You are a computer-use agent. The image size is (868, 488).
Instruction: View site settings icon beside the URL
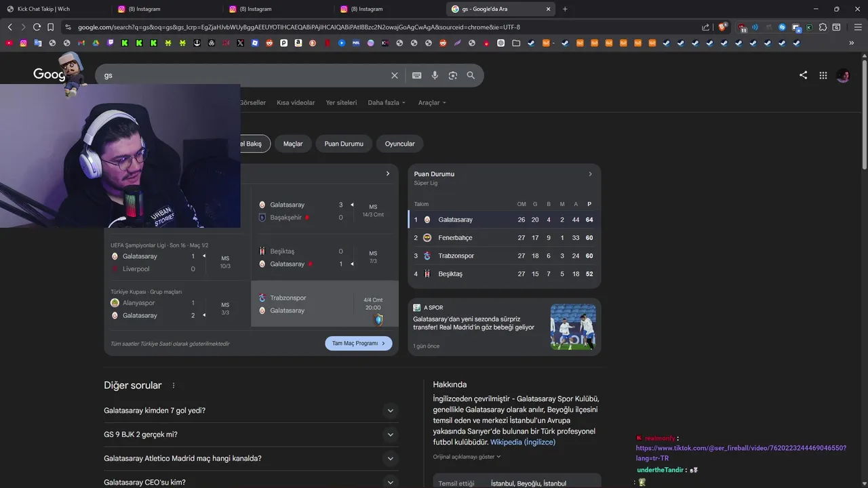click(67, 27)
